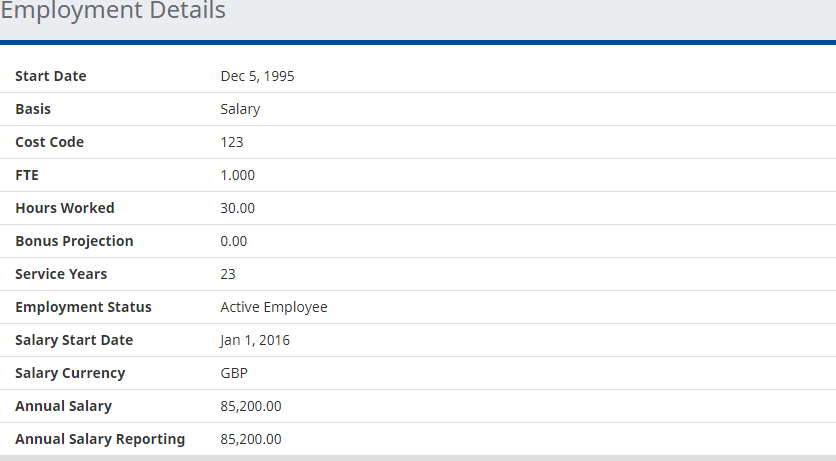Click the Annual Salary Reporting label
This screenshot has width=836, height=461.
[100, 439]
